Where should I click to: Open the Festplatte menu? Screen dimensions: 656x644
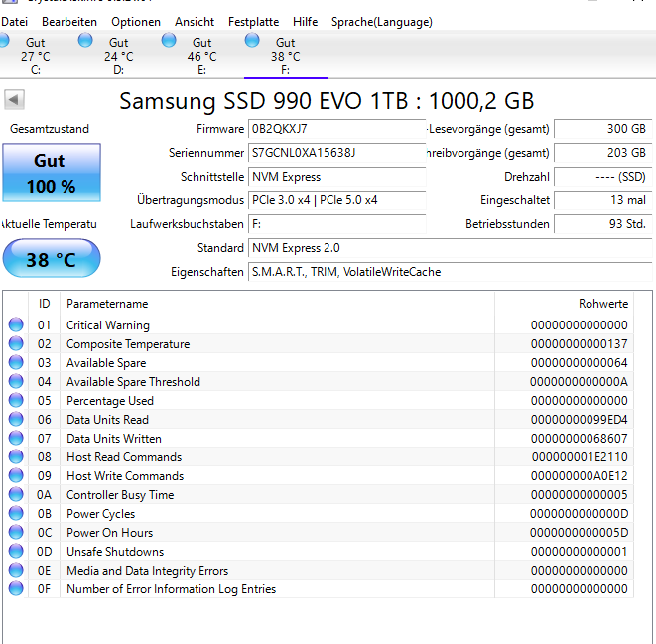pos(253,22)
